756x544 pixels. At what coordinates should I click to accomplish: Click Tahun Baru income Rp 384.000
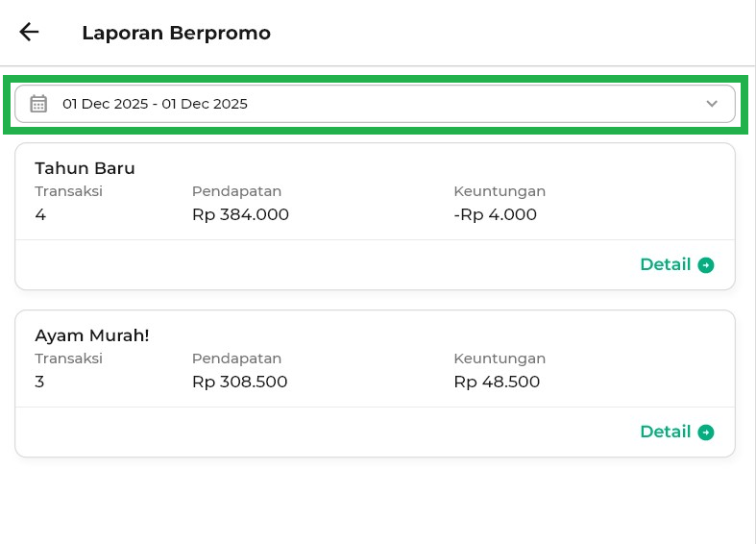pos(240,214)
